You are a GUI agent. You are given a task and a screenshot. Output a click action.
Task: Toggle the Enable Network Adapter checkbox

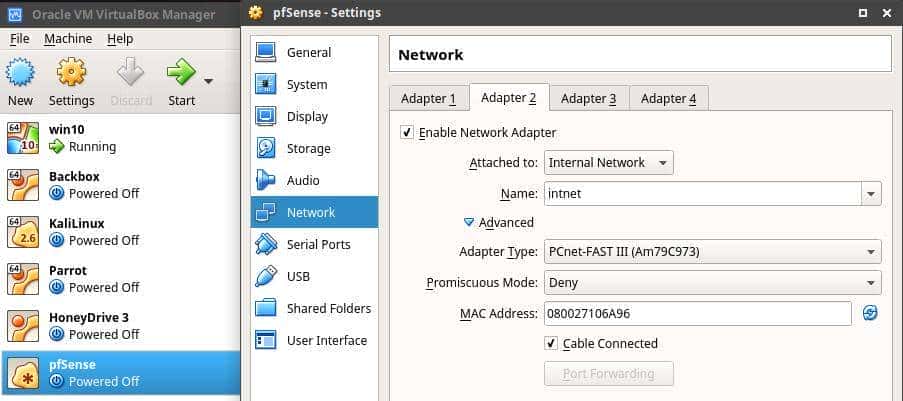pos(407,133)
